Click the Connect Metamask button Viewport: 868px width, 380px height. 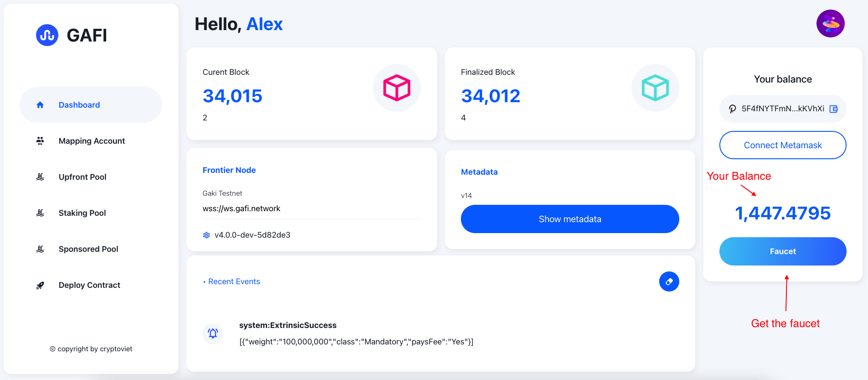point(783,145)
